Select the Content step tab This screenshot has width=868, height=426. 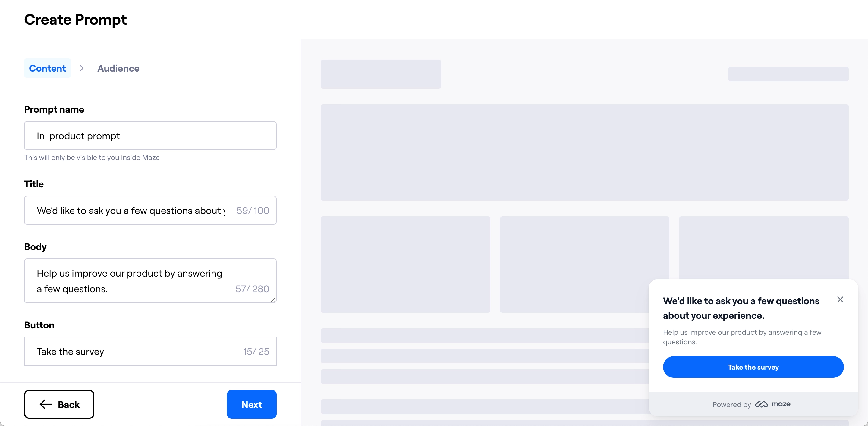(47, 68)
